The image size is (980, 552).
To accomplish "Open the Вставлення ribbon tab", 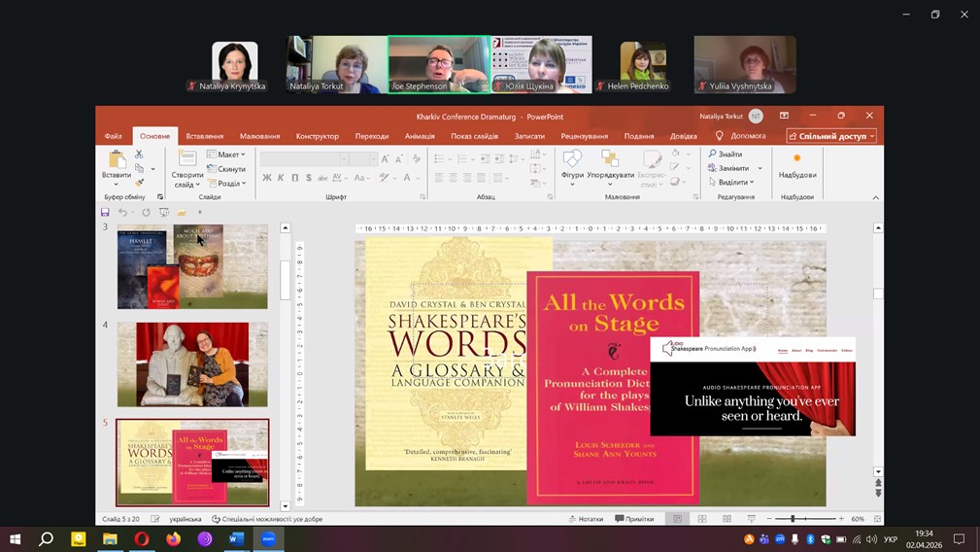I will pyautogui.click(x=205, y=136).
